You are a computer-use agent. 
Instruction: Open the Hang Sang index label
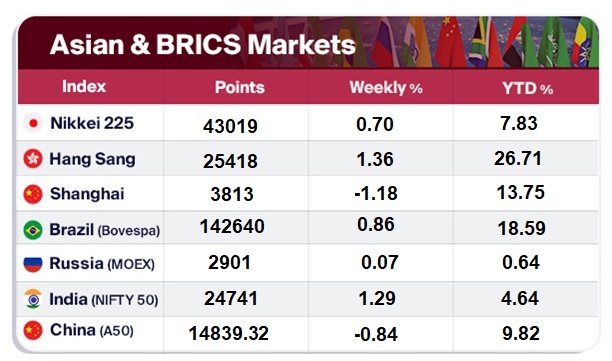(x=92, y=160)
